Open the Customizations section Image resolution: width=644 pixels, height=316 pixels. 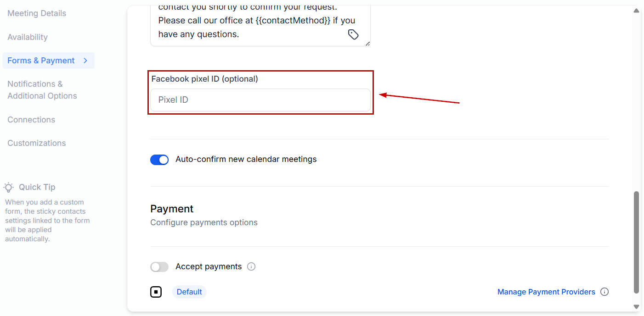tap(37, 143)
